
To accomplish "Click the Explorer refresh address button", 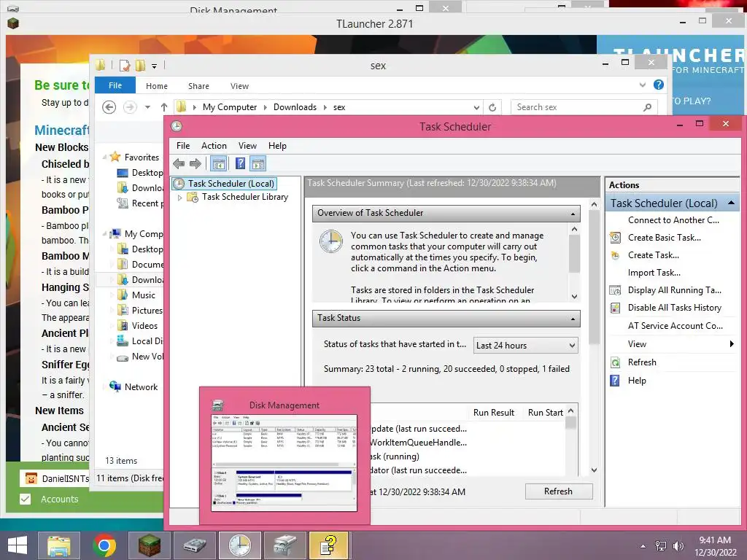I will pos(492,107).
